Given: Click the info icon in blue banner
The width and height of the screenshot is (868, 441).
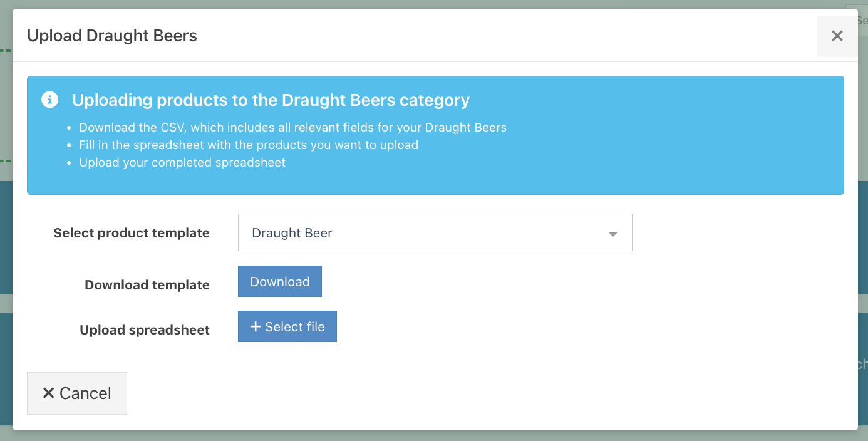Looking at the screenshot, I should pos(49,100).
